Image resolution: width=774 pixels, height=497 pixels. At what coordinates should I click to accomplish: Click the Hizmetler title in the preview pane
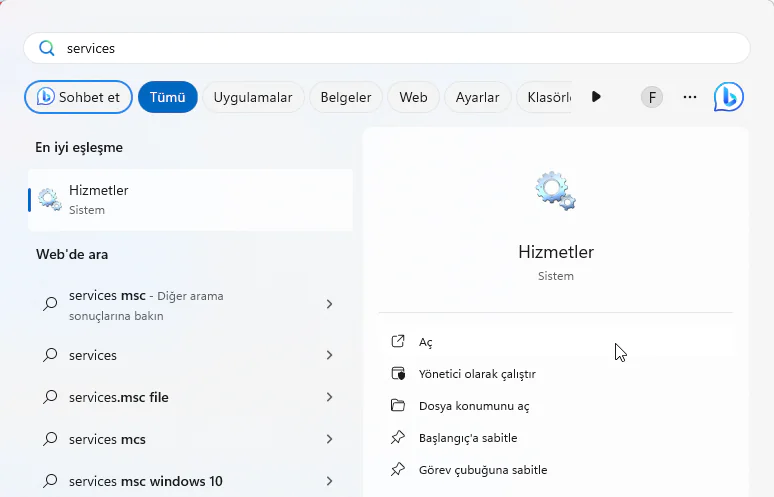point(556,252)
